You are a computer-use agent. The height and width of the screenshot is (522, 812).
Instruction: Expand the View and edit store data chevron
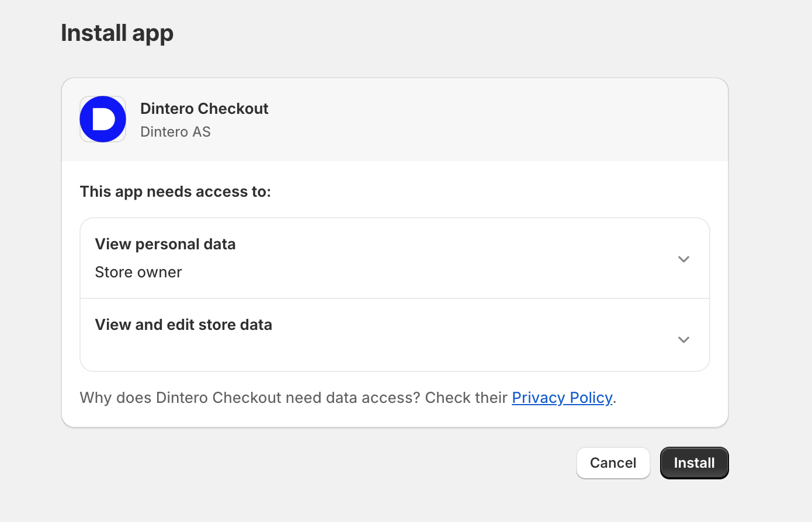683,339
